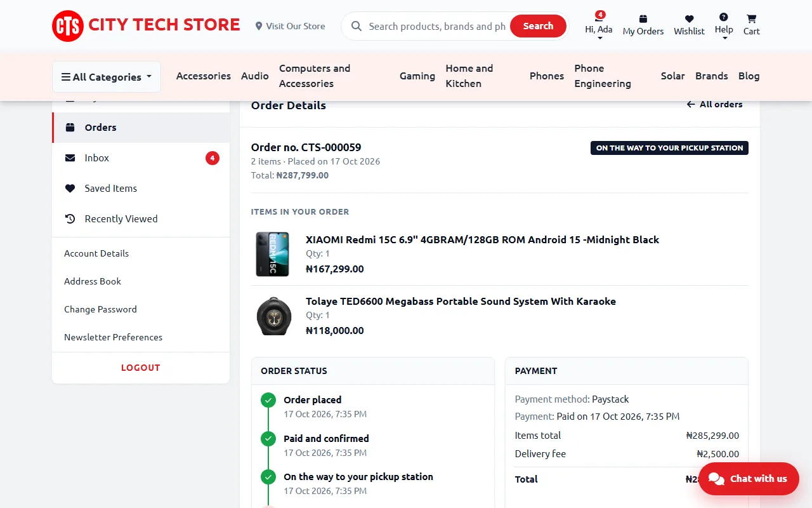
Task: Open Address Book link
Action: pyautogui.click(x=93, y=281)
